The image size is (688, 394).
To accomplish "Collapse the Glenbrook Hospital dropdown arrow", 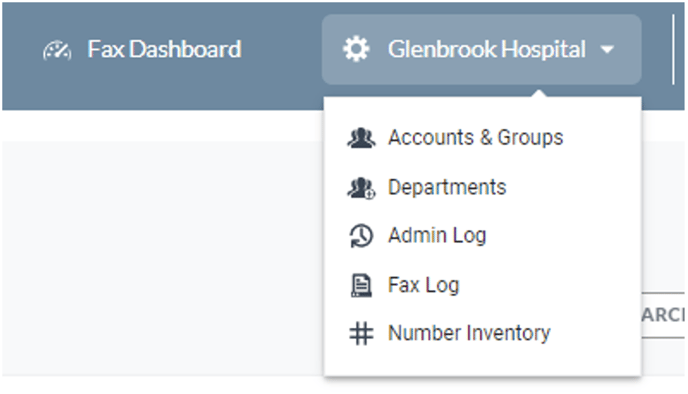I will pyautogui.click(x=607, y=50).
